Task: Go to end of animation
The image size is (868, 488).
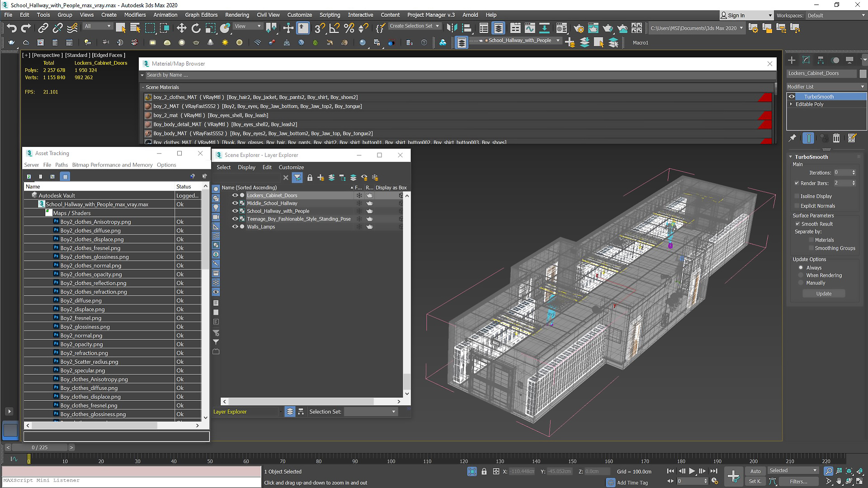Action: [714, 471]
